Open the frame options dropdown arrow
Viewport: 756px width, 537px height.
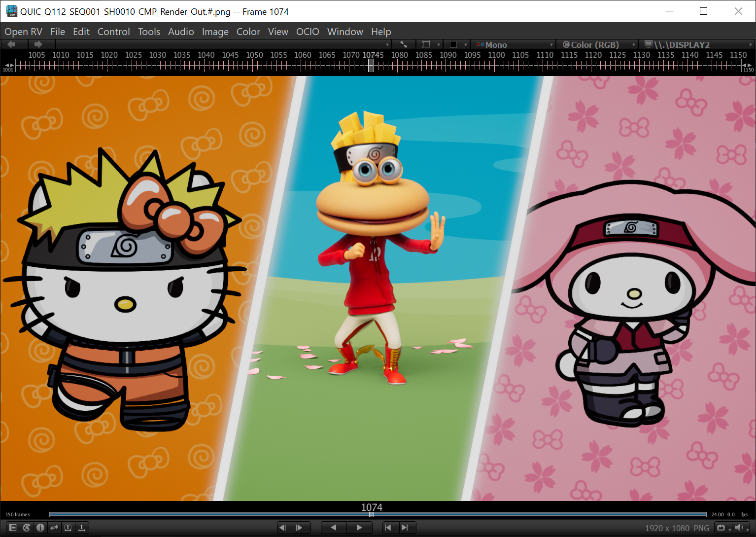tap(439, 45)
